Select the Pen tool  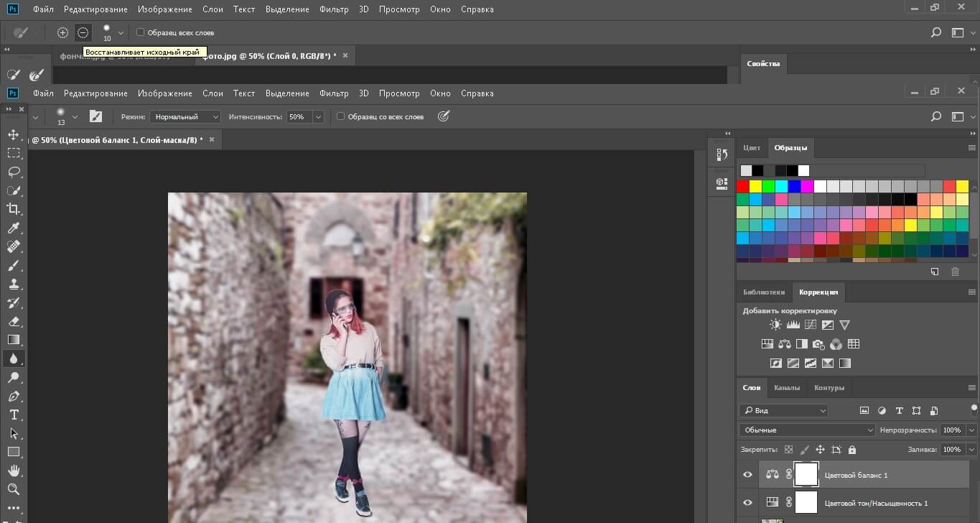[14, 397]
